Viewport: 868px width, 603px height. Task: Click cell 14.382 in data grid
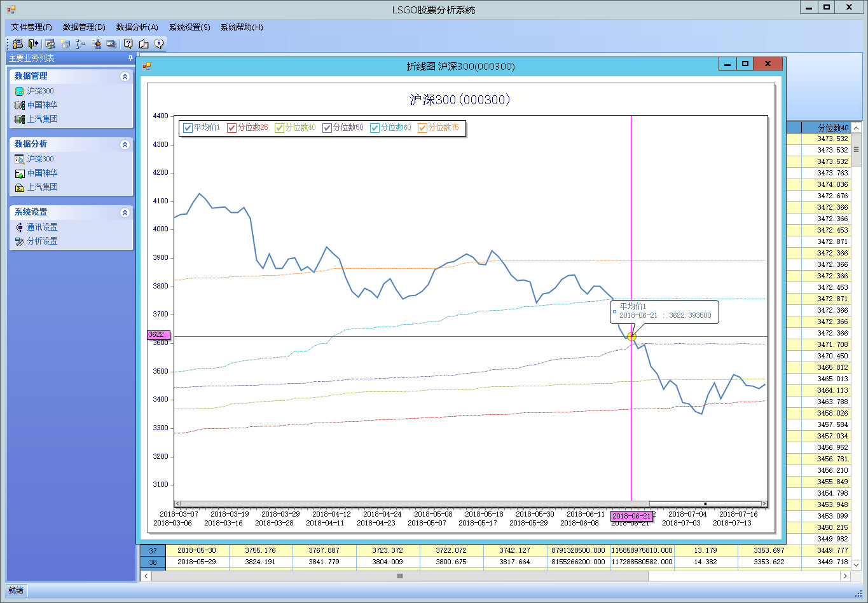point(706,562)
